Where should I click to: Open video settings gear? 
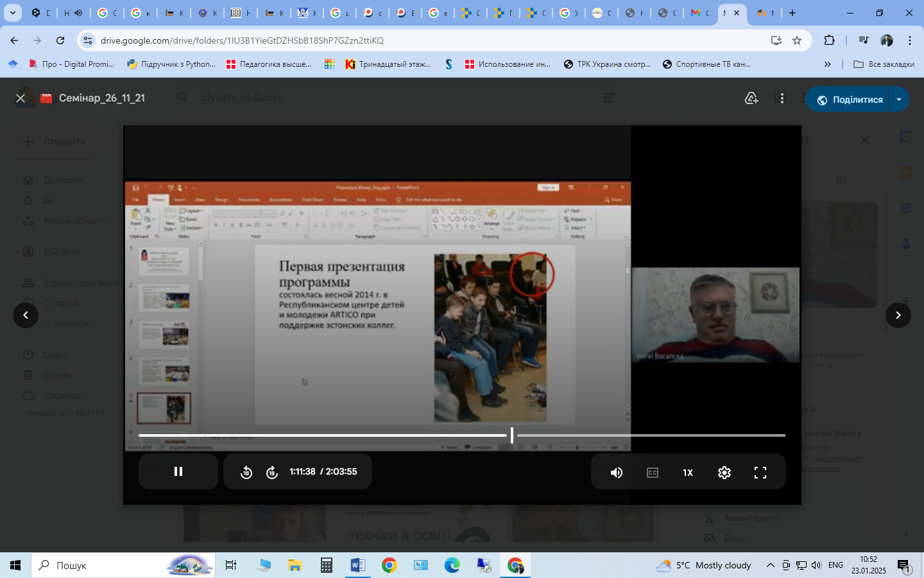click(724, 473)
